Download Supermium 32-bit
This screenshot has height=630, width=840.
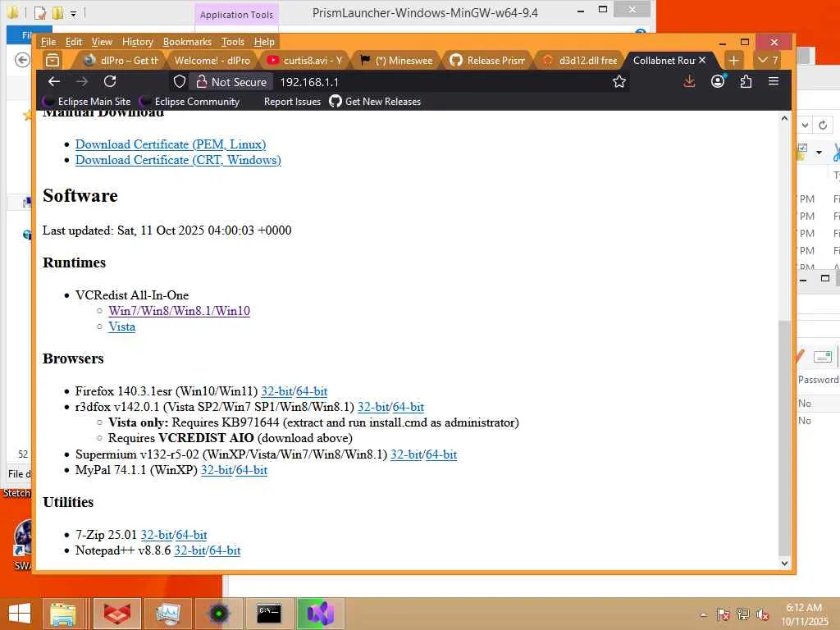coord(406,454)
